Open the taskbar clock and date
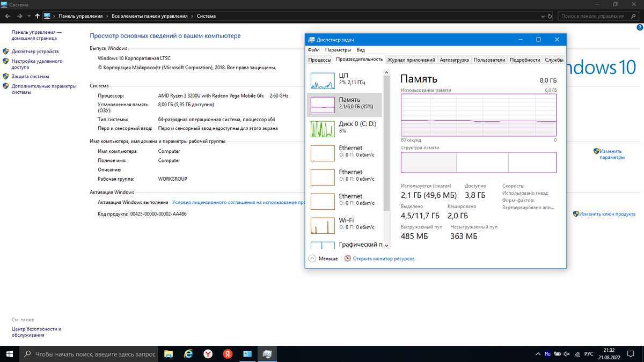Screen dimensions: 644x362 coord(609,354)
